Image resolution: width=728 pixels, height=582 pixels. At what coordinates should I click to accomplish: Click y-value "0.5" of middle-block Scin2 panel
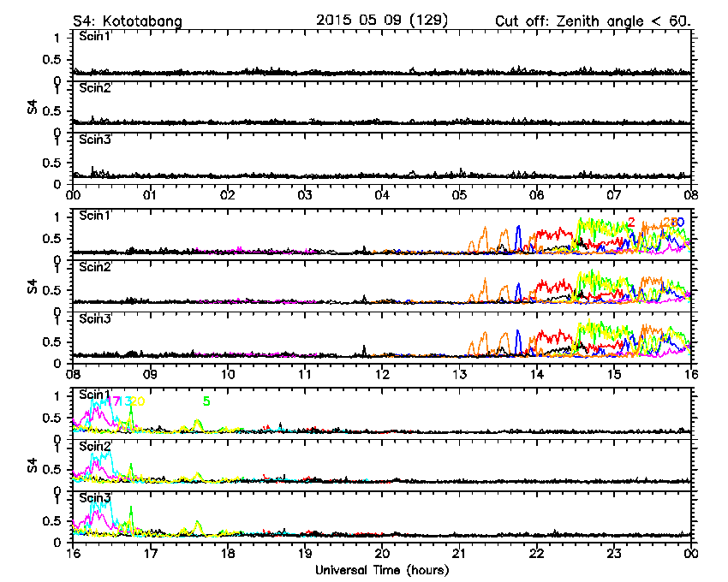tap(51, 290)
